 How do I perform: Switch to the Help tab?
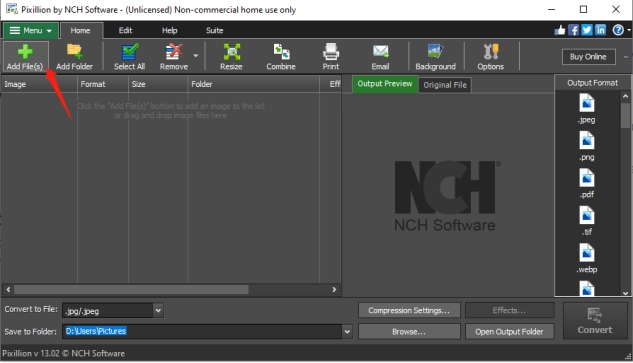(170, 31)
